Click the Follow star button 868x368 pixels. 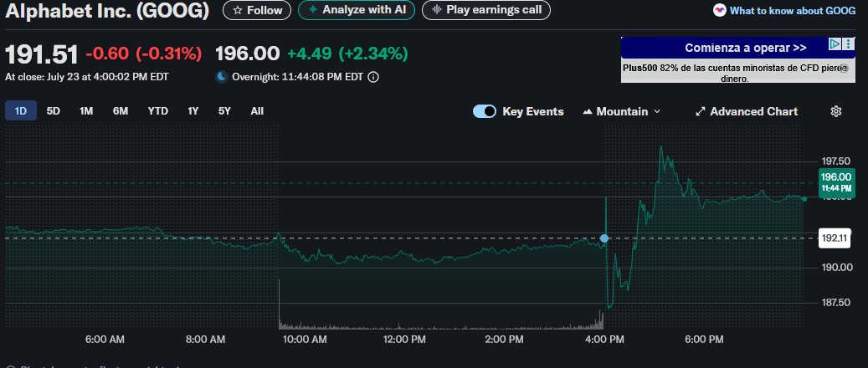(x=257, y=10)
